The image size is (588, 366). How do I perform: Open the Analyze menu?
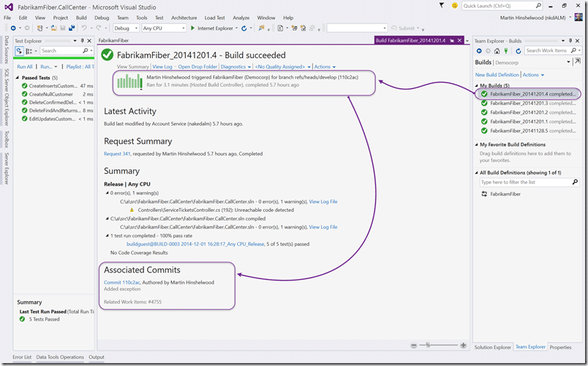click(x=241, y=18)
